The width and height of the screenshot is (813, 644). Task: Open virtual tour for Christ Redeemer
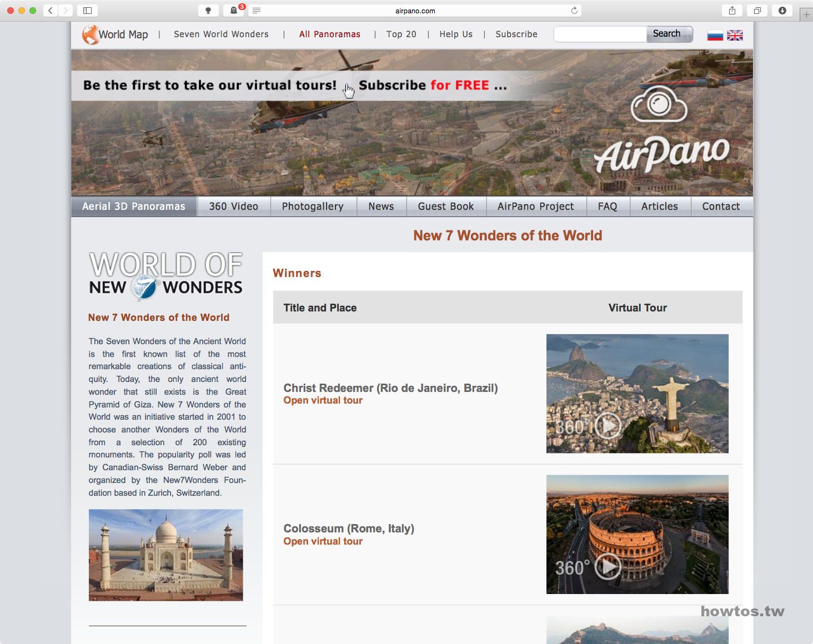click(323, 400)
